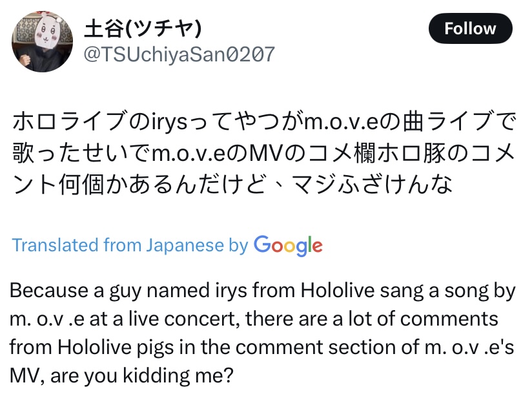Viewport: 532px width, 407px height.
Task: Open the @TSUchiyaSan0207 handle
Action: [x=179, y=54]
